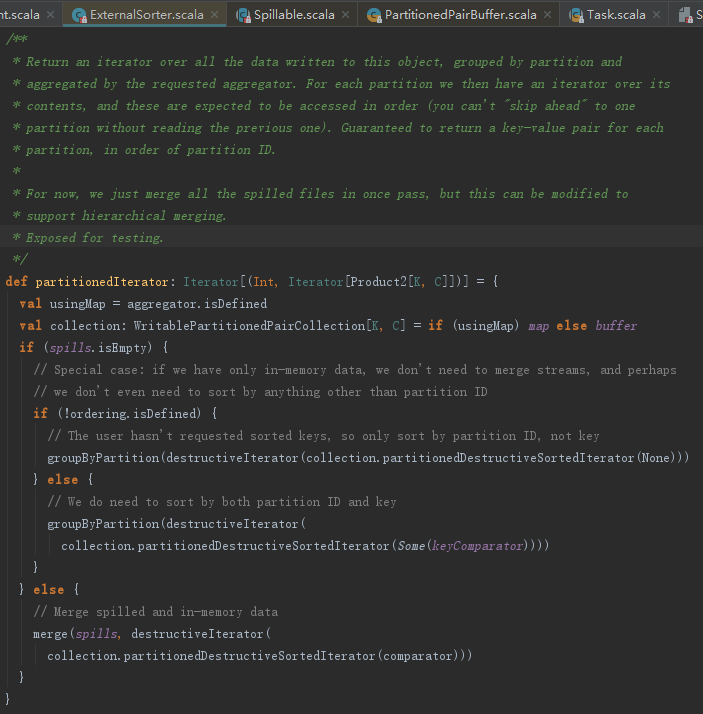Open the Spillable.scala tab
Image resolution: width=703 pixels, height=714 pixels.
point(292,15)
